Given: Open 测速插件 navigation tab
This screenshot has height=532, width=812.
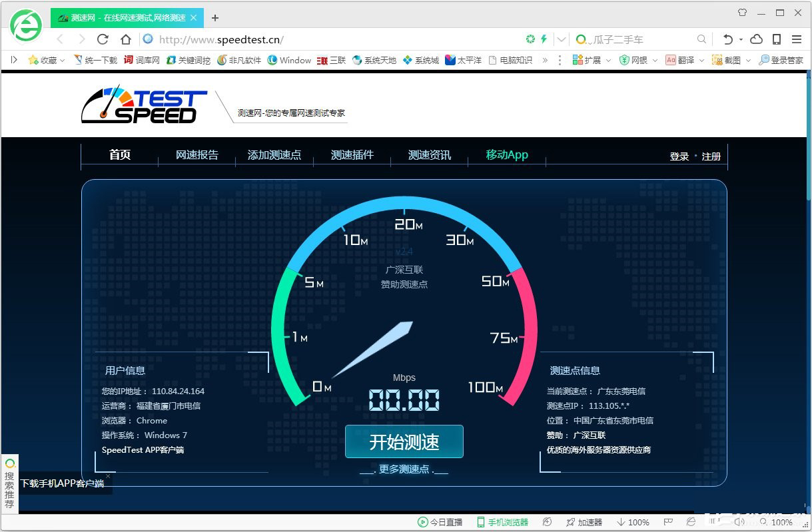Looking at the screenshot, I should [352, 155].
